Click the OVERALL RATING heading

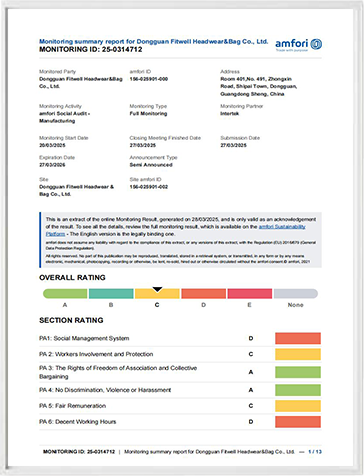click(72, 277)
